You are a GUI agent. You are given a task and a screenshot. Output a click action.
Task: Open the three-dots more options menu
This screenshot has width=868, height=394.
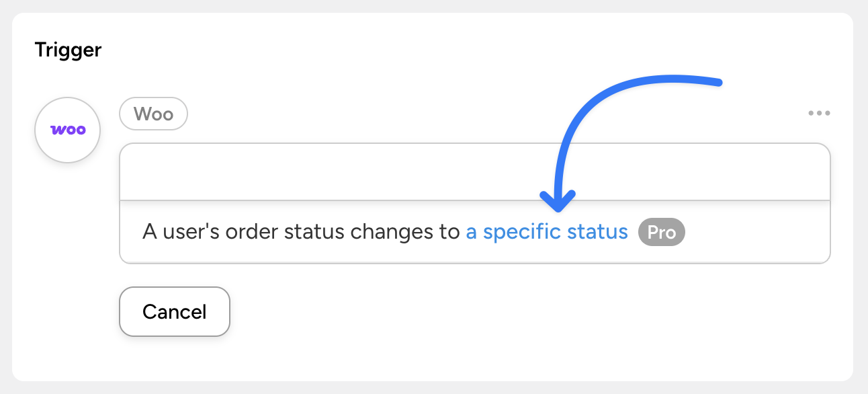click(819, 114)
